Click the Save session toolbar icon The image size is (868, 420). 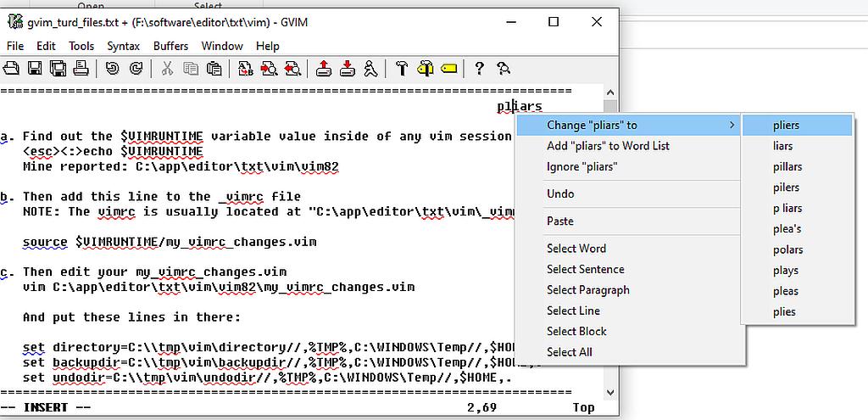tap(347, 69)
